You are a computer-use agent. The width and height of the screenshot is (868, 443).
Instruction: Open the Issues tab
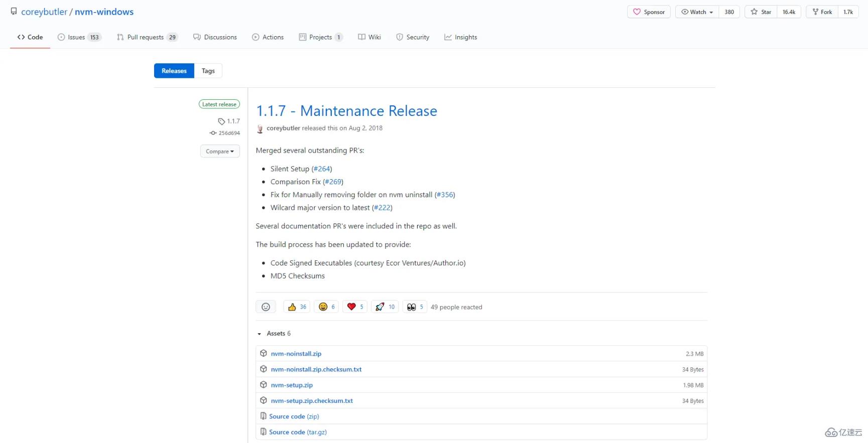tap(79, 37)
